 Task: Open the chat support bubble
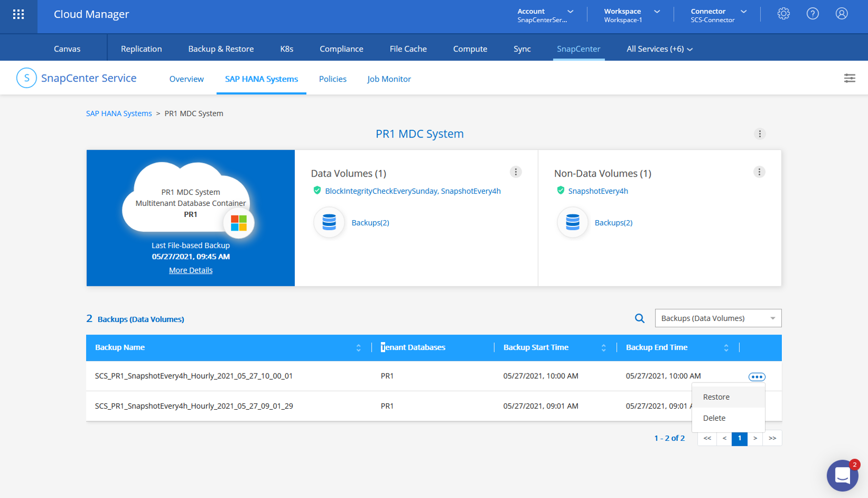(842, 475)
